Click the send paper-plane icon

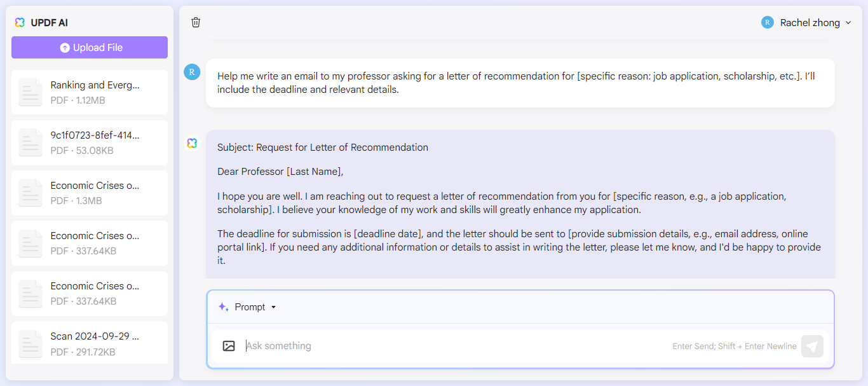coord(812,346)
